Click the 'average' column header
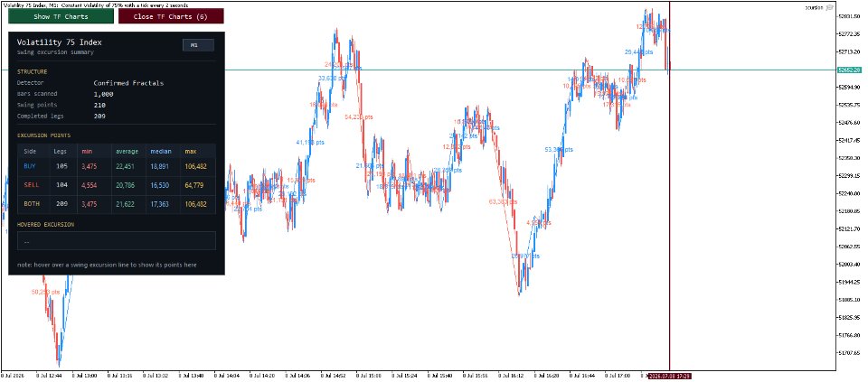Viewport: 868px width, 382px height. point(127,152)
